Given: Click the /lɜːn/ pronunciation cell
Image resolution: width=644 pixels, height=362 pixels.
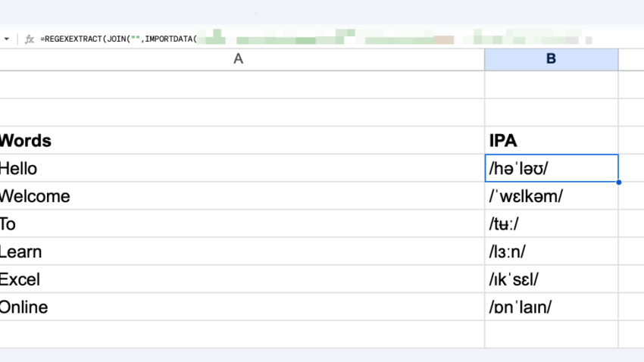Looking at the screenshot, I should [551, 251].
